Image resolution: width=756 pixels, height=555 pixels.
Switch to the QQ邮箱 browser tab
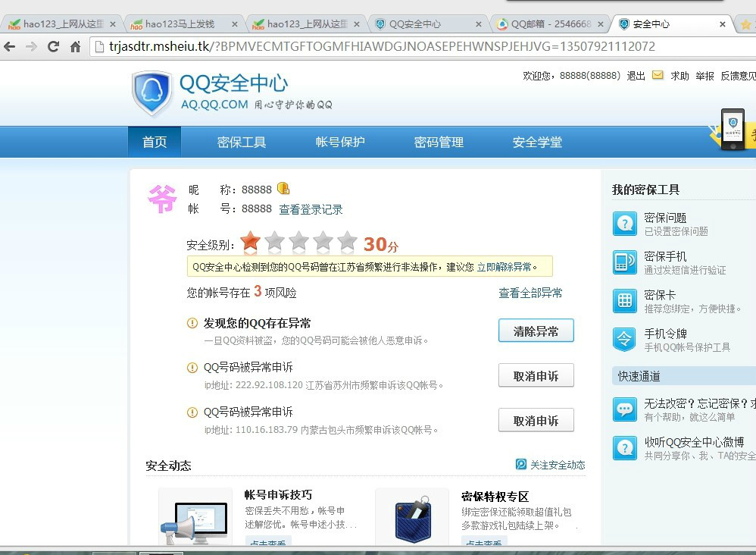coord(551,24)
